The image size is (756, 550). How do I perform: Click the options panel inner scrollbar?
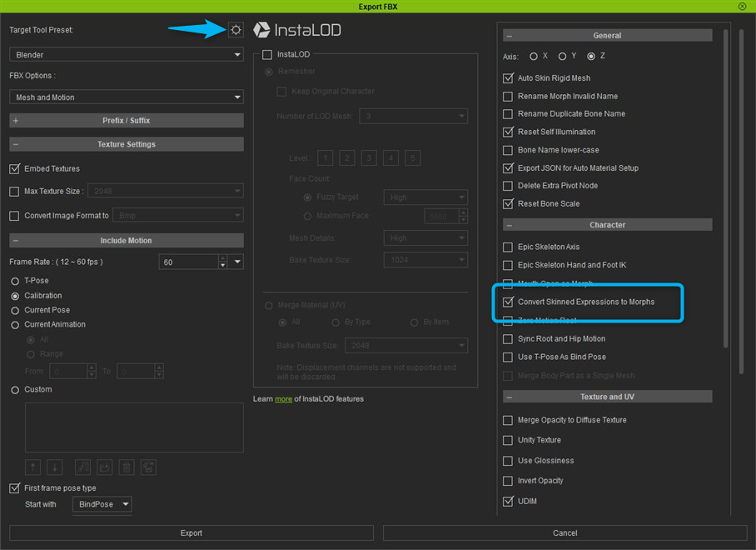point(726,188)
